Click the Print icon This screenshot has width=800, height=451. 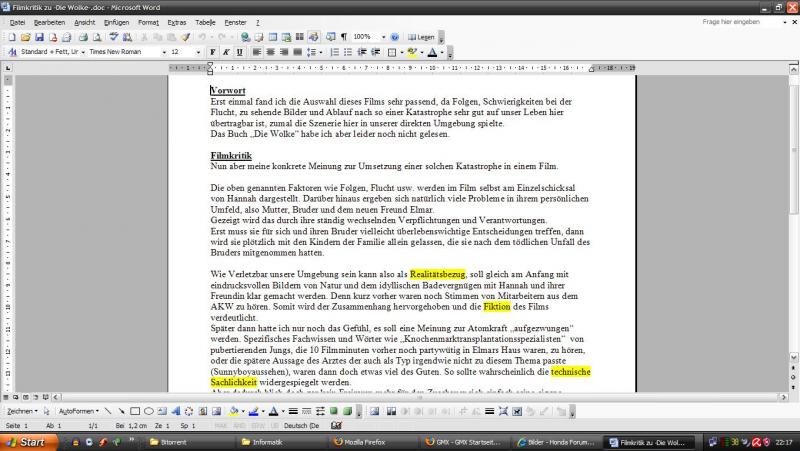[x=83, y=37]
